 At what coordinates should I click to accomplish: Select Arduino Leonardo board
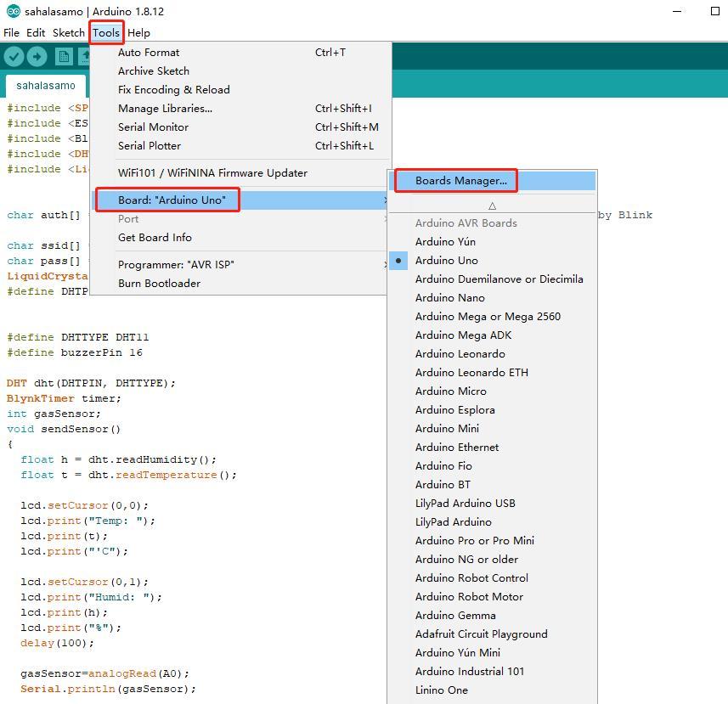click(492, 353)
